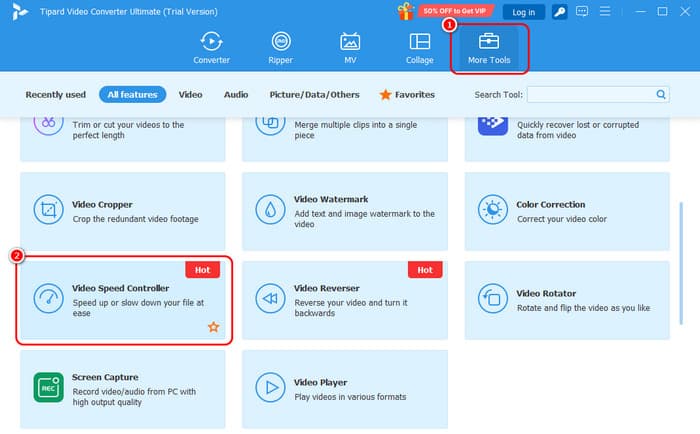Click the Video Reverser rewind icon

(x=270, y=298)
